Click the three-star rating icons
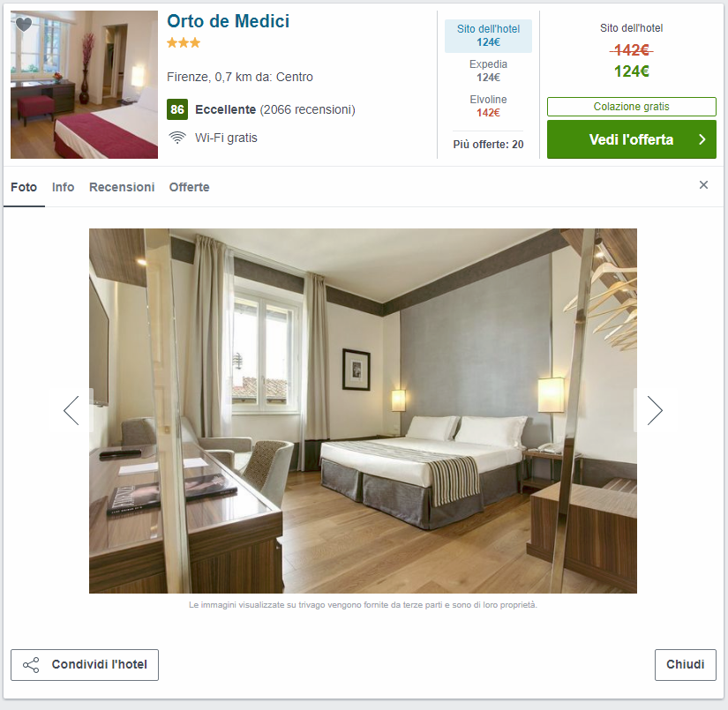Viewport: 728px width, 710px height. pyautogui.click(x=184, y=43)
